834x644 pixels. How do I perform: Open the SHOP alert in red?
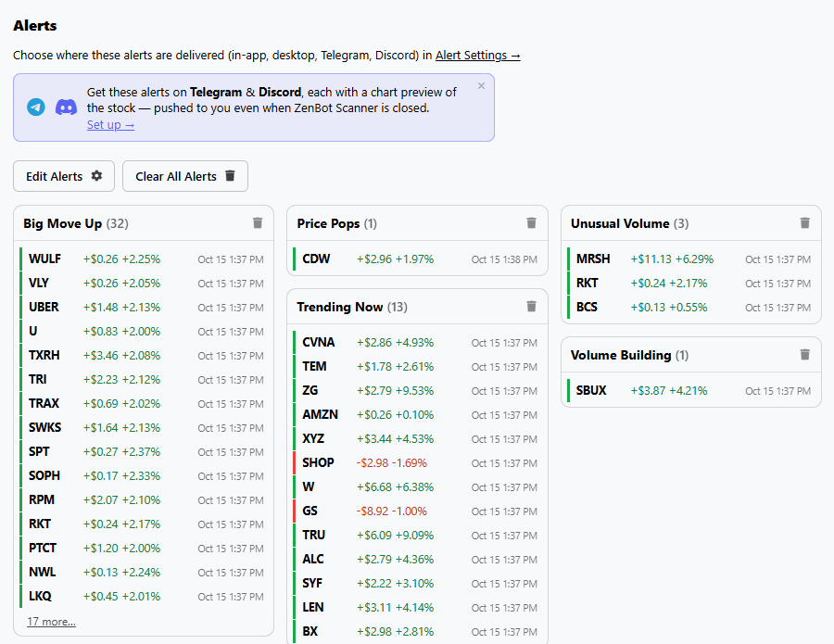tap(418, 462)
